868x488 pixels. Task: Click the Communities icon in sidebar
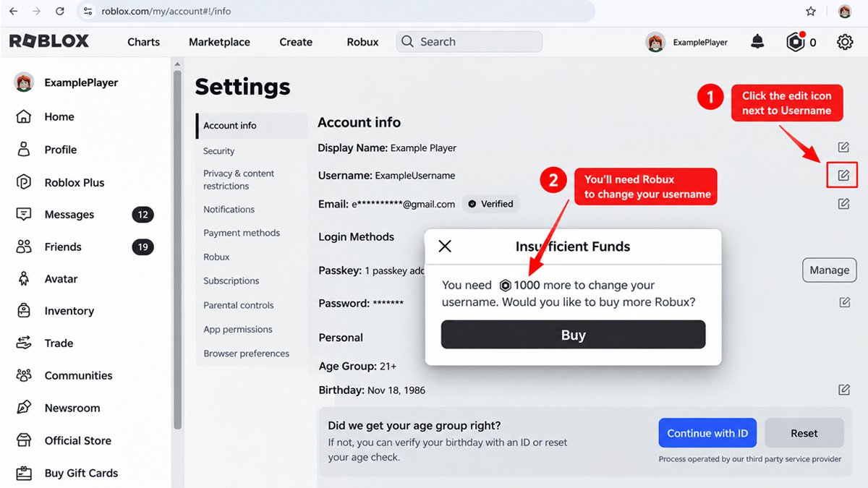pos(24,375)
